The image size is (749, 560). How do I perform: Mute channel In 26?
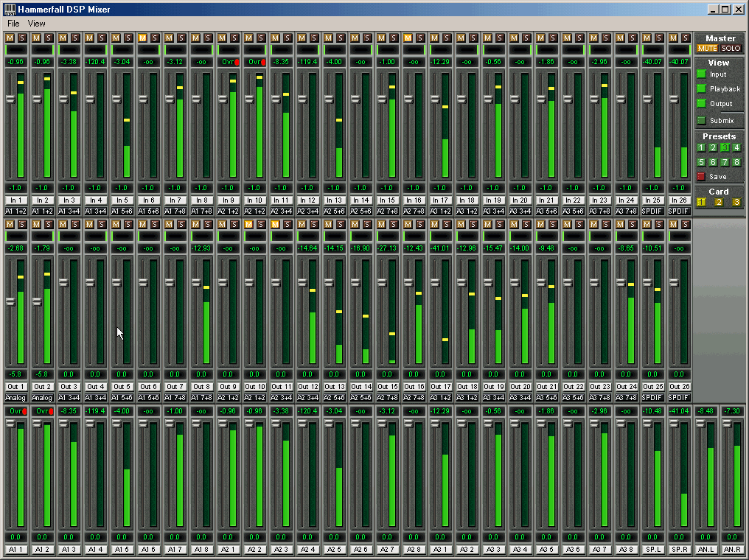click(672, 38)
